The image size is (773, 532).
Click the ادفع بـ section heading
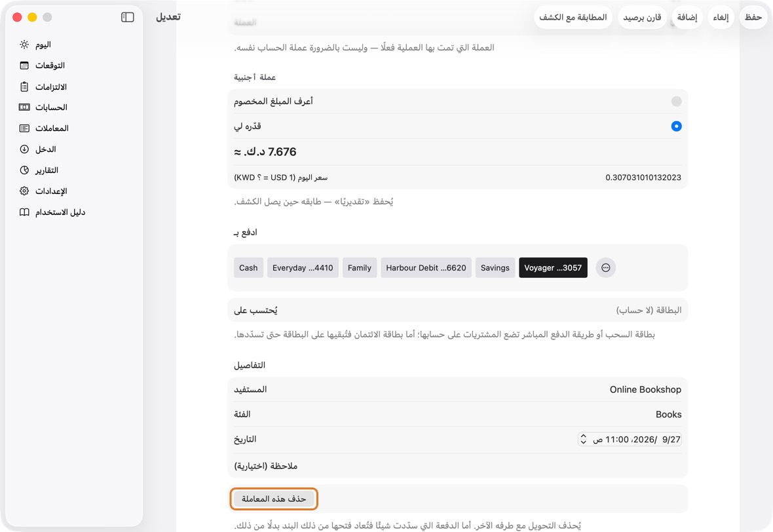pos(245,232)
